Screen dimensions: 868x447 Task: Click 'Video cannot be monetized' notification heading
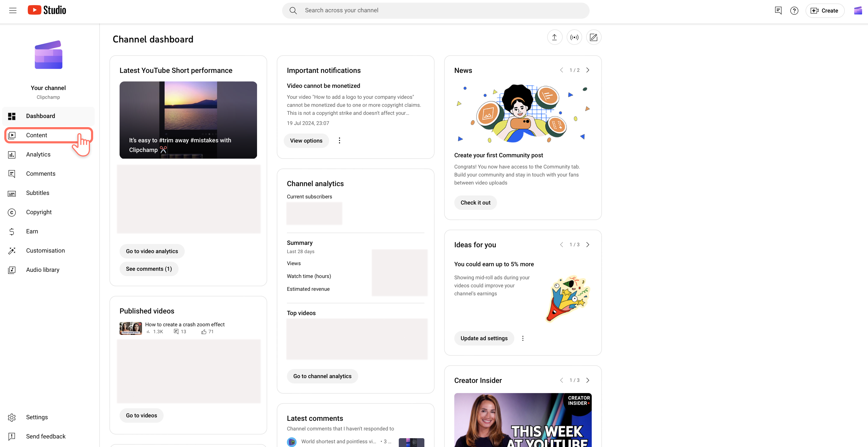coord(323,86)
